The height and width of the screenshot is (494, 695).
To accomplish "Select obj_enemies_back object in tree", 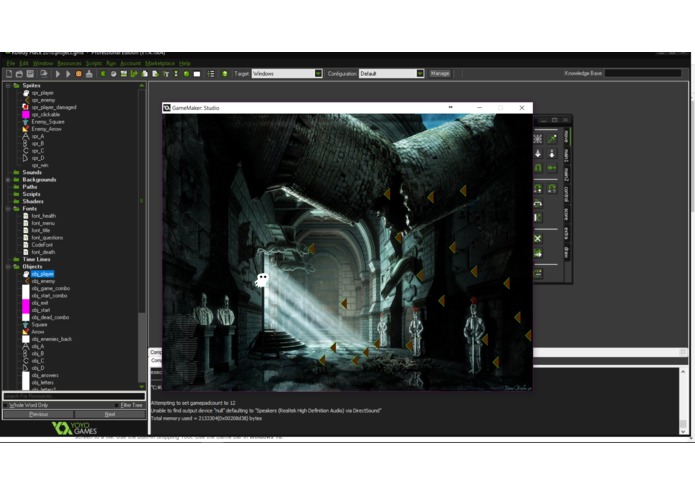I will pos(51,339).
